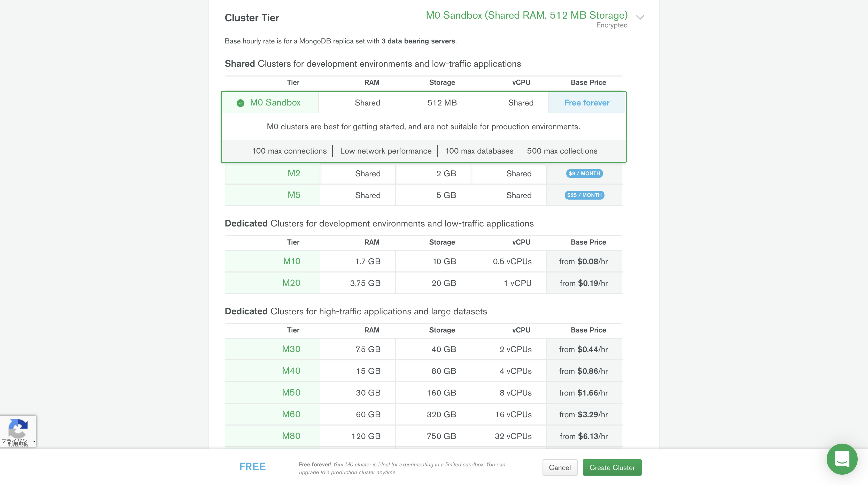Open the Intercom chat bubble icon
Viewport: 868px width, 485px height.
pyautogui.click(x=842, y=459)
